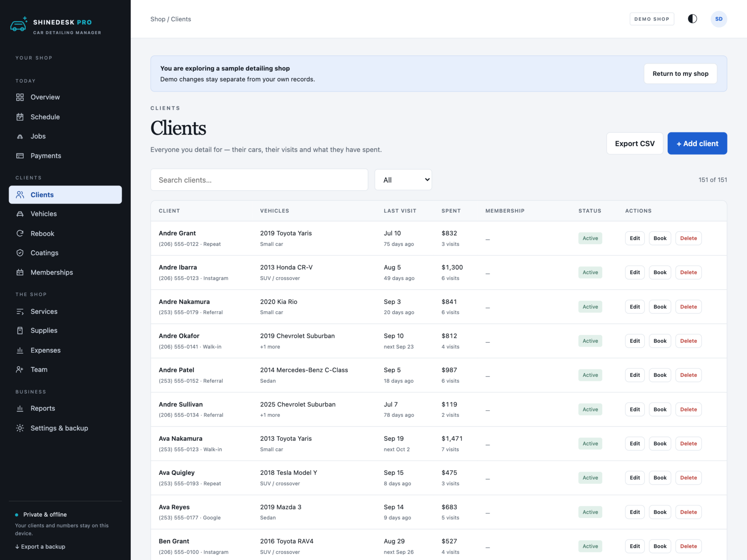
Task: Click Export a backup link
Action: [x=40, y=546]
